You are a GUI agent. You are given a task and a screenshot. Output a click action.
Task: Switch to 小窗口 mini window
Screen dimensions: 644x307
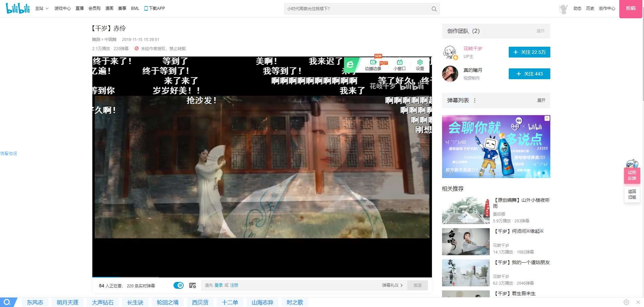[399, 65]
